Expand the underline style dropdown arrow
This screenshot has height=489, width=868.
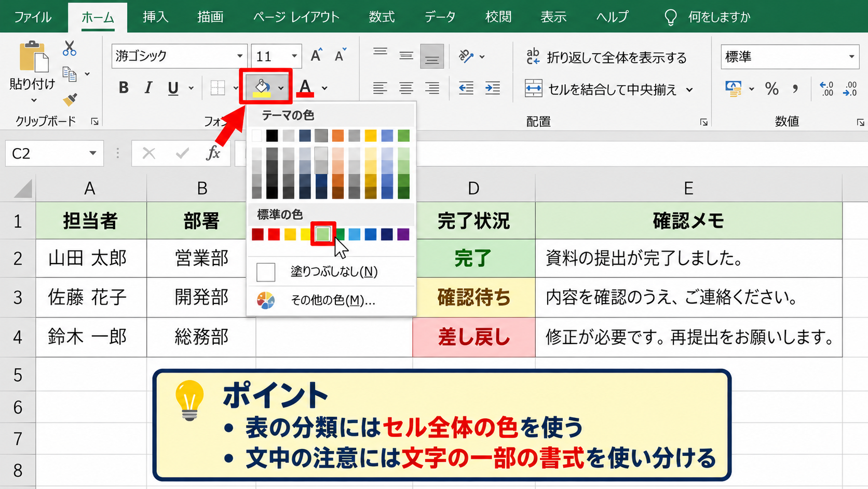click(191, 88)
